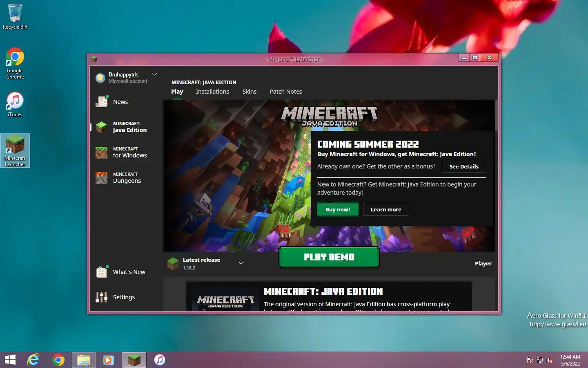
Task: Select the Google Chrome desktop shortcut
Action: 15,63
